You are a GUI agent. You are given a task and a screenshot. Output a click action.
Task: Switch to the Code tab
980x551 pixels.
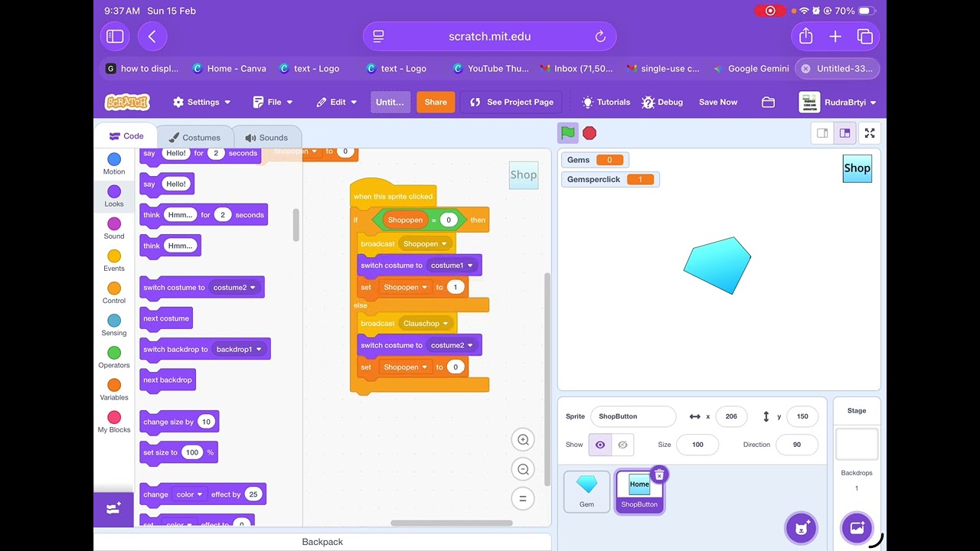[x=125, y=136]
